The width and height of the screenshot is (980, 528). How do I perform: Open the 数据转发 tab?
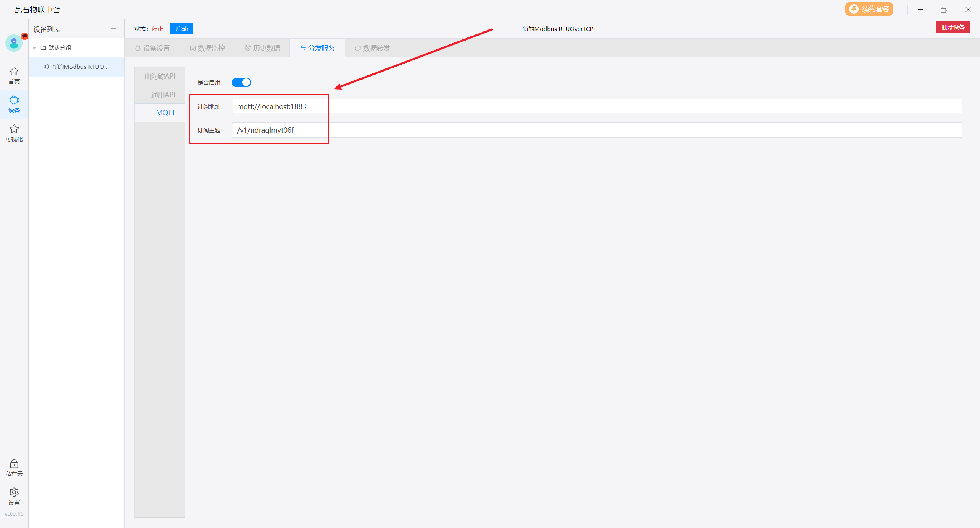point(372,48)
